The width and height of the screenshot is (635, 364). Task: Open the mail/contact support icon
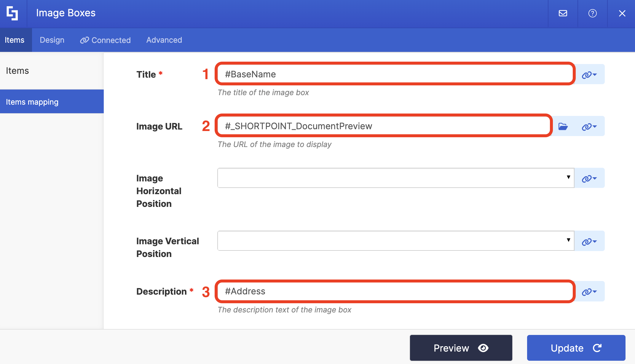pos(563,13)
